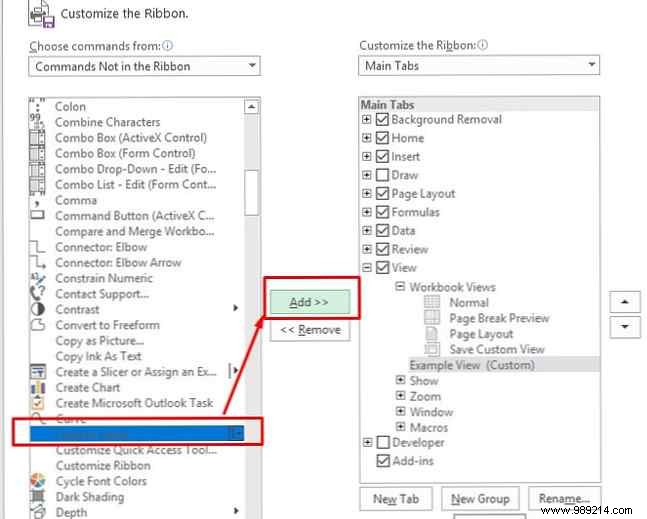Click the Contact Support phone icon
Image resolution: width=647 pixels, height=519 pixels.
click(38, 293)
